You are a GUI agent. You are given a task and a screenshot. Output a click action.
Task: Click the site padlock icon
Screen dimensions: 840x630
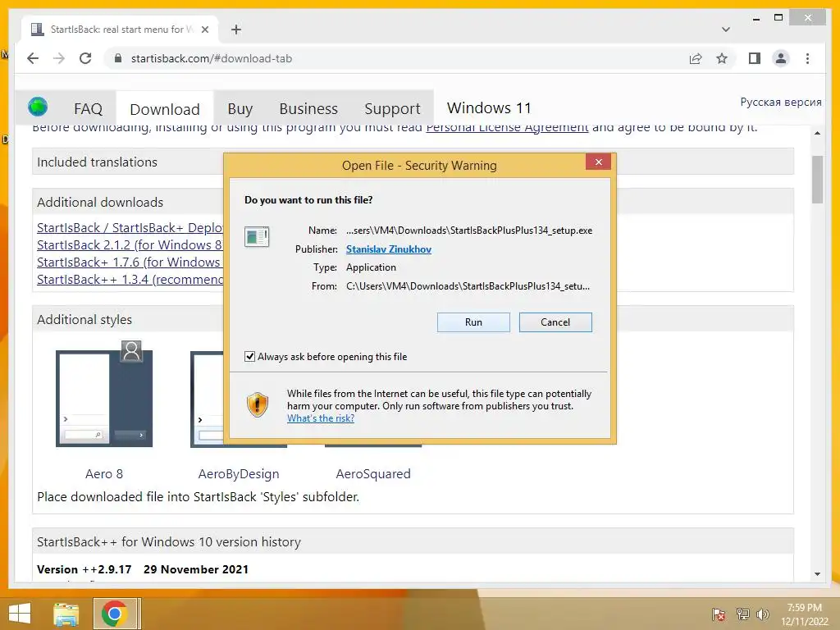[118, 58]
